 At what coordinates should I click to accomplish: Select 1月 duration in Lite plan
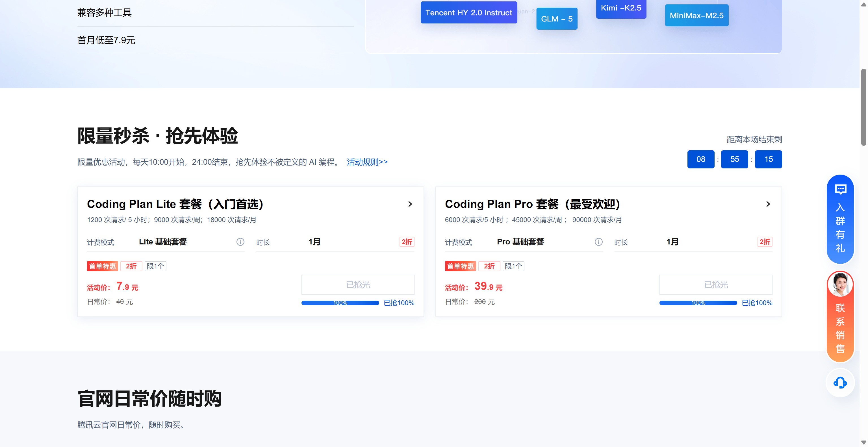(x=314, y=242)
